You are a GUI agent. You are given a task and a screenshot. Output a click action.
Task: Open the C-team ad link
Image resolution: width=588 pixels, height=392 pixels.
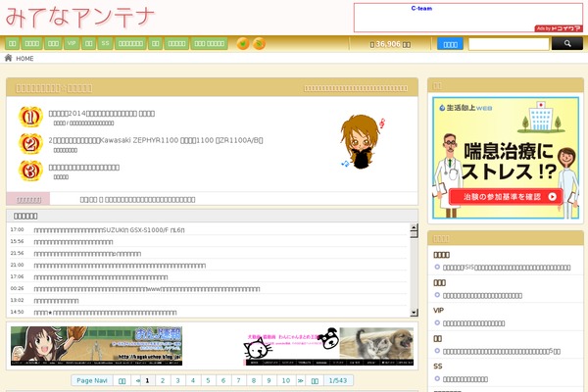421,8
